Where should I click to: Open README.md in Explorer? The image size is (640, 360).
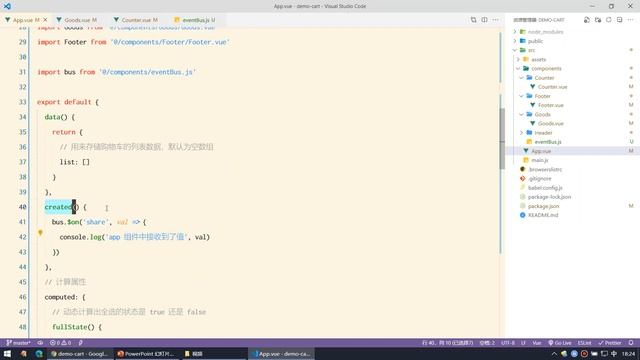[543, 215]
